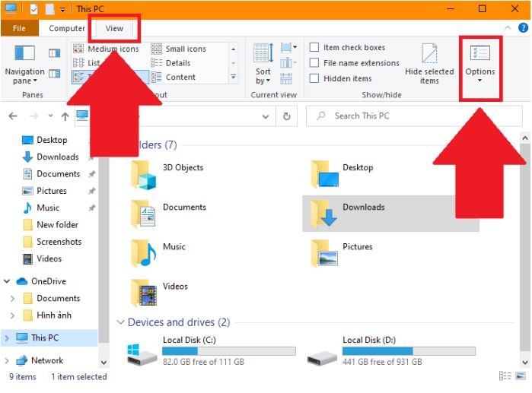
Task: Switch layout to Small icons
Action: 179,49
